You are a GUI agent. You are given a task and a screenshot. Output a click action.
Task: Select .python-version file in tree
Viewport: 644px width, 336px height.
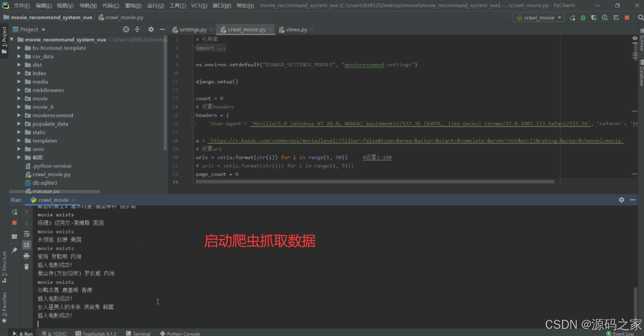coord(51,166)
